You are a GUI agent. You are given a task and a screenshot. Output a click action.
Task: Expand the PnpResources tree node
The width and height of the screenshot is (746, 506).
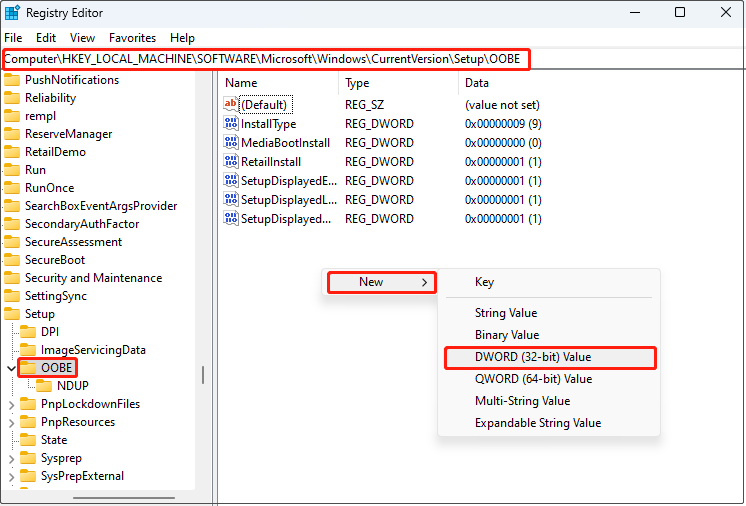(x=11, y=422)
